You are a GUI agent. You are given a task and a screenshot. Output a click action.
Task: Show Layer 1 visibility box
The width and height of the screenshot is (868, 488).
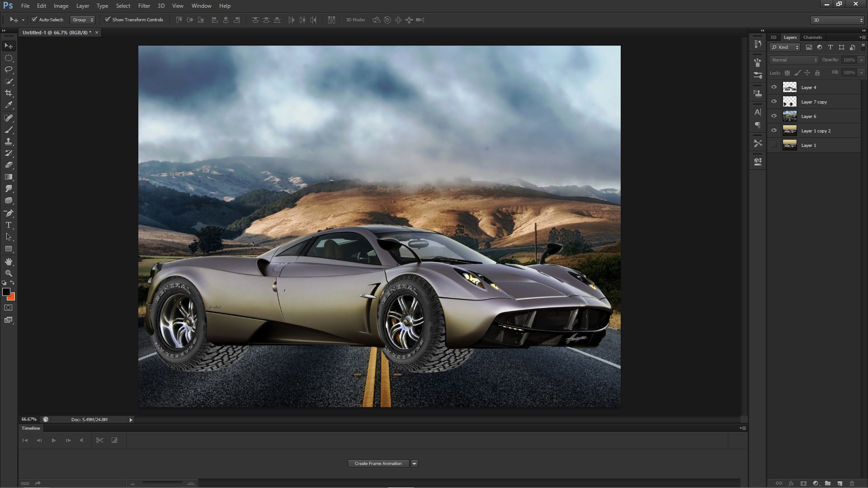tap(774, 145)
